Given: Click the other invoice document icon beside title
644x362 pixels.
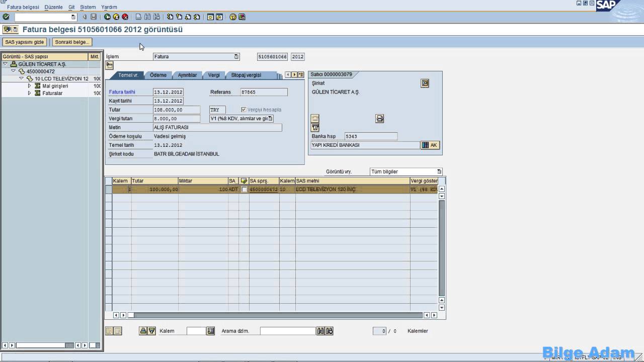Looking at the screenshot, I should [x=15, y=30].
